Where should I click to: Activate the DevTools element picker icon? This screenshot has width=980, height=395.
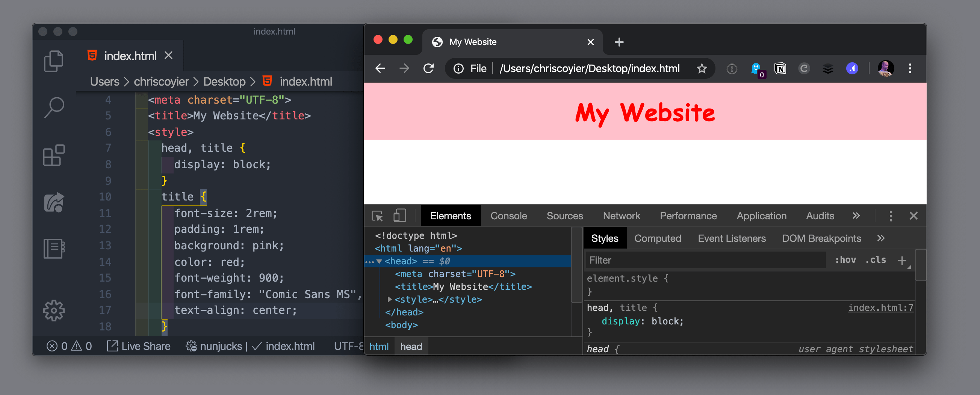click(377, 216)
